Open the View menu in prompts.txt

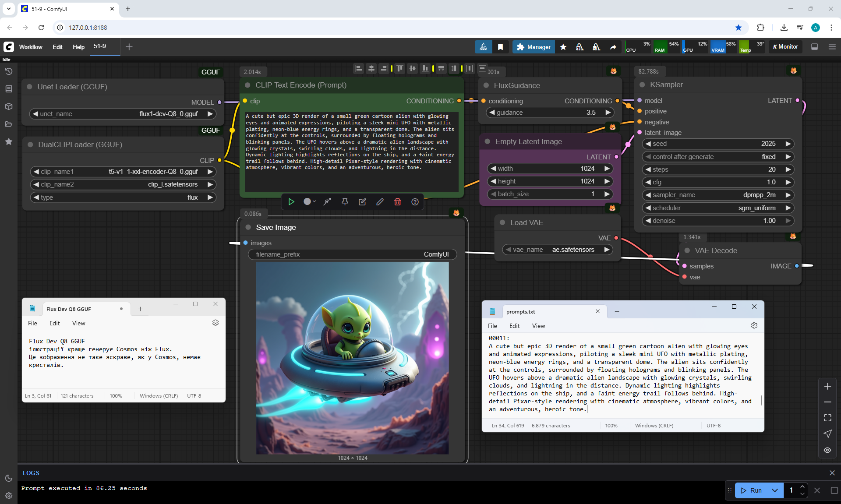pos(538,326)
